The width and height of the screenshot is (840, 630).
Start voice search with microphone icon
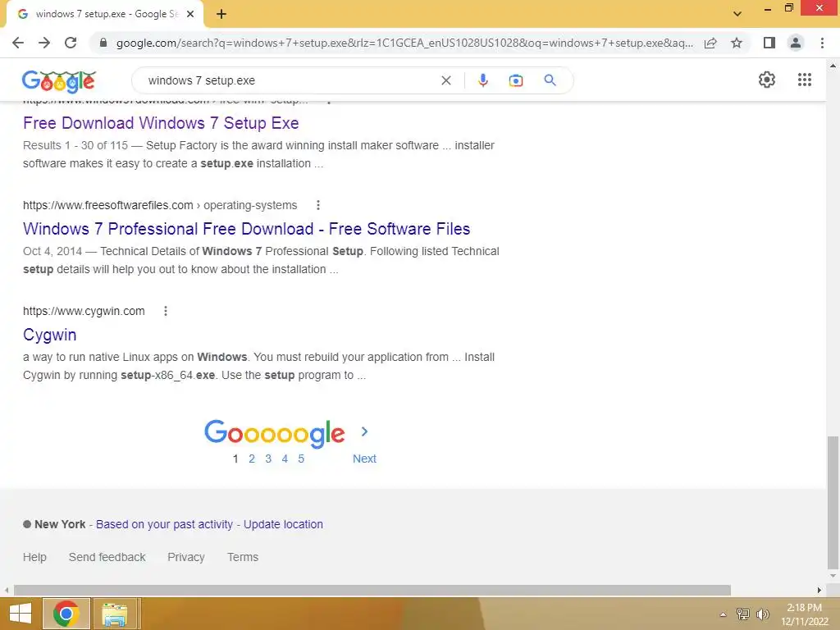click(482, 80)
